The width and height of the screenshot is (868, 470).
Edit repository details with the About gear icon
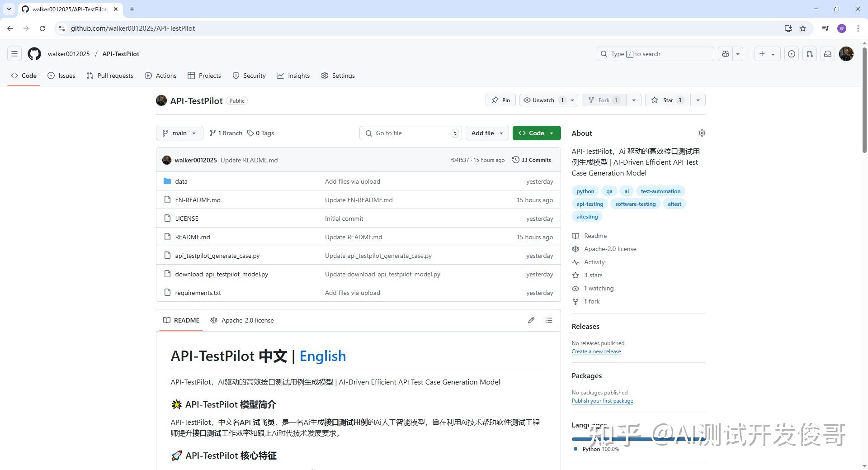[x=702, y=133]
